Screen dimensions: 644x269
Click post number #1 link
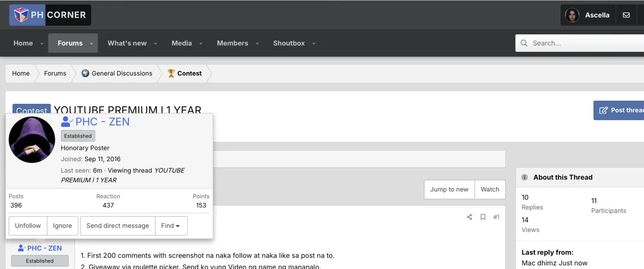(496, 217)
